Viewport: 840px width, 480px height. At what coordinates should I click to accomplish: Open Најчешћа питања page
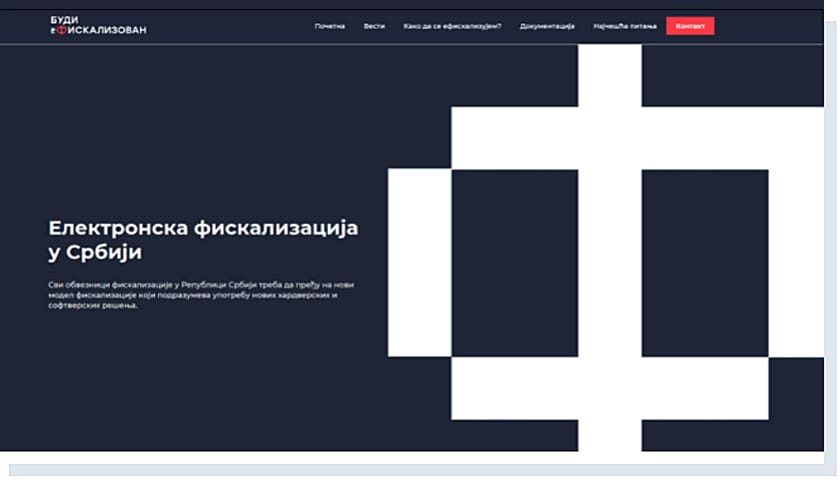coord(625,26)
